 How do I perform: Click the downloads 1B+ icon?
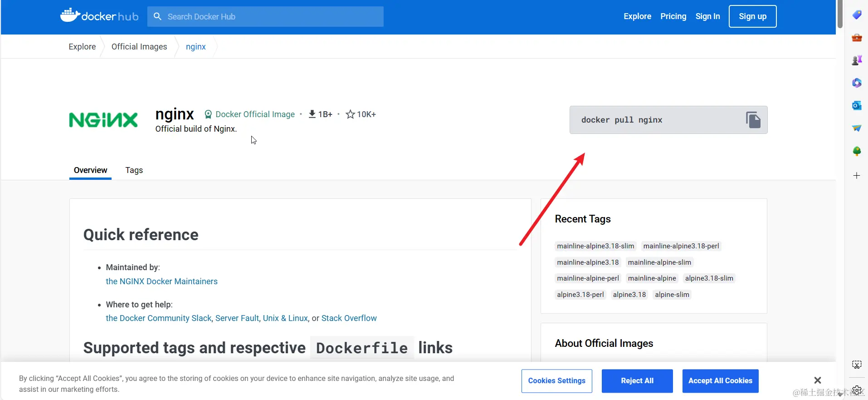click(312, 114)
